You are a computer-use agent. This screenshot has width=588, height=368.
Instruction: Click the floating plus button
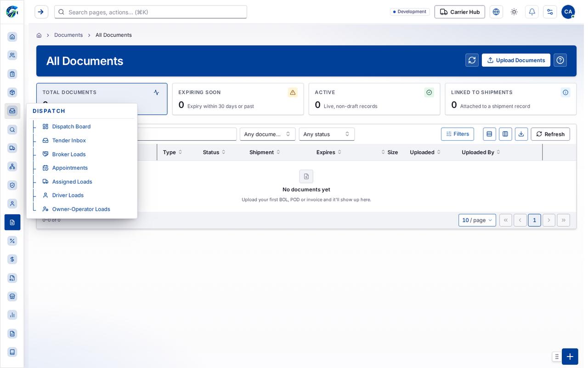(570, 356)
